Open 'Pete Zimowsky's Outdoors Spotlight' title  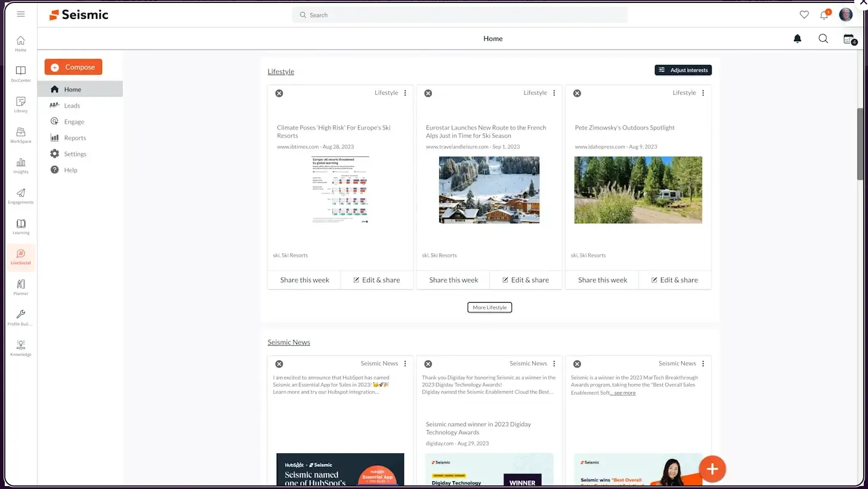(625, 128)
